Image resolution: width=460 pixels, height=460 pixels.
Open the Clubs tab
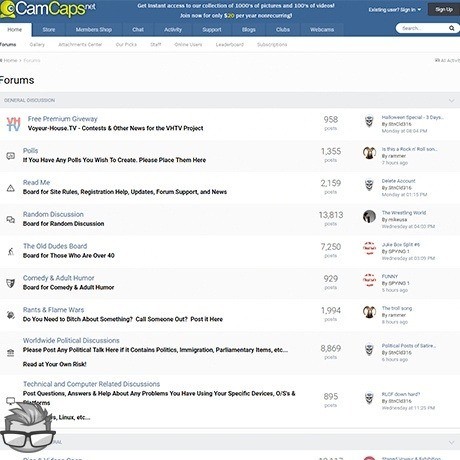tap(283, 29)
